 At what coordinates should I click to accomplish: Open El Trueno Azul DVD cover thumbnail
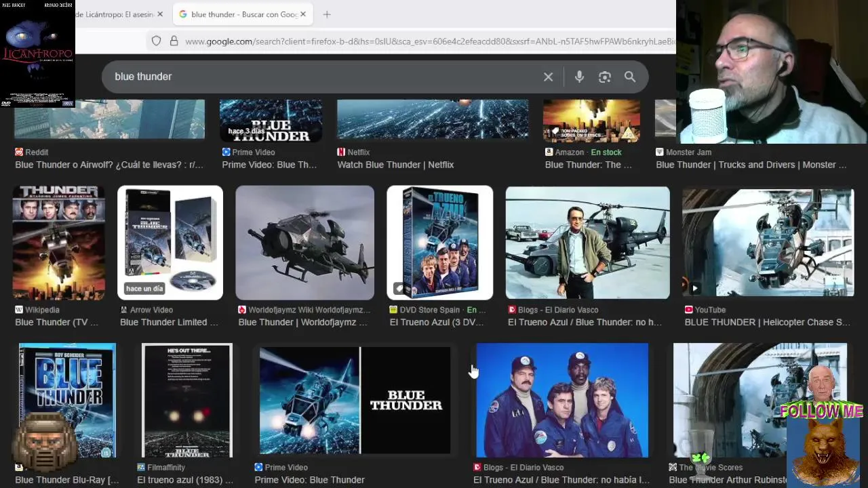click(x=439, y=242)
